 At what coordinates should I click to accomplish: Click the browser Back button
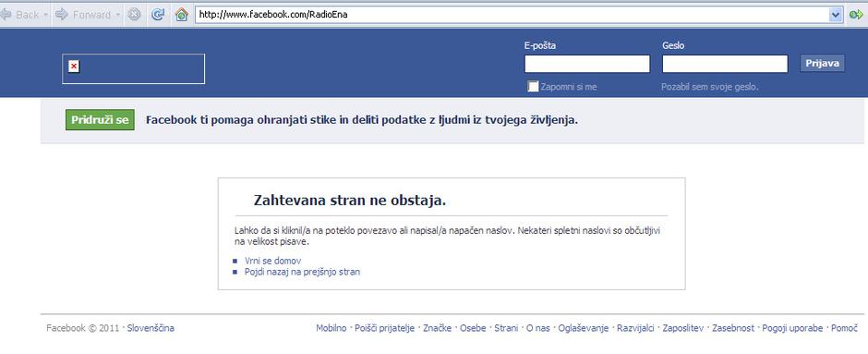point(21,15)
